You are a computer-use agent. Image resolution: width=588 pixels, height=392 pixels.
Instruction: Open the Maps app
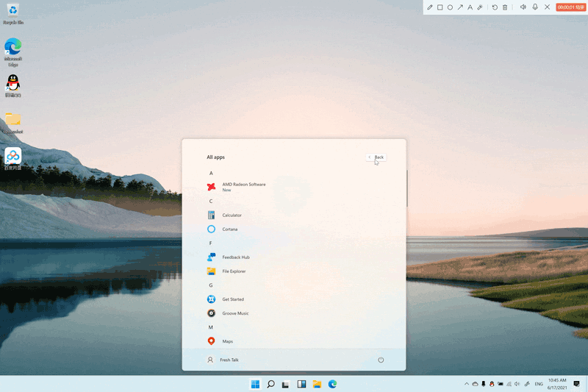(220, 341)
